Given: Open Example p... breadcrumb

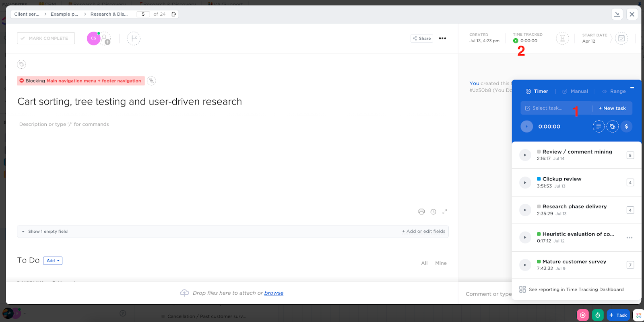Looking at the screenshot, I should pyautogui.click(x=64, y=14).
